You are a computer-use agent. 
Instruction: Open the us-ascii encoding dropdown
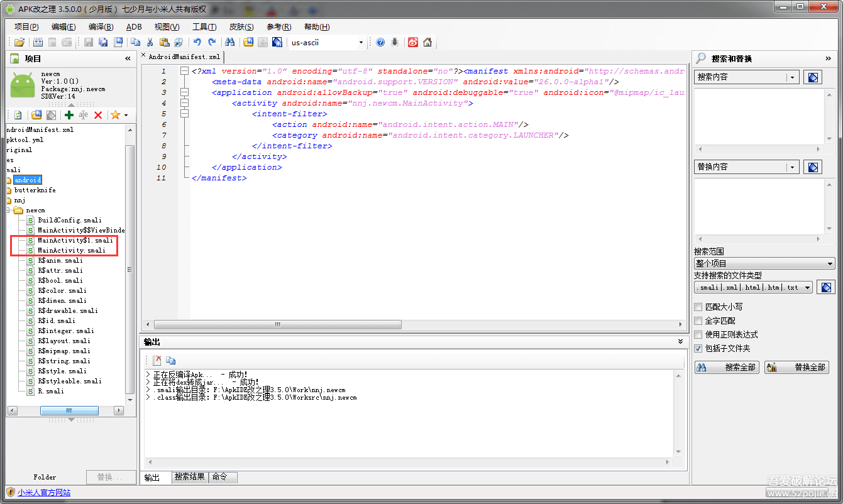[x=361, y=43]
